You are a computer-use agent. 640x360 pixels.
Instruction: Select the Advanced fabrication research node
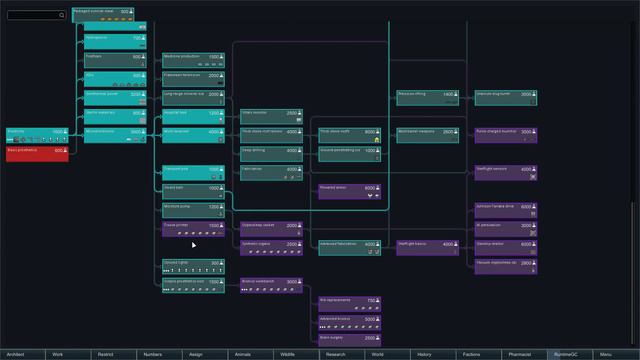(349, 248)
